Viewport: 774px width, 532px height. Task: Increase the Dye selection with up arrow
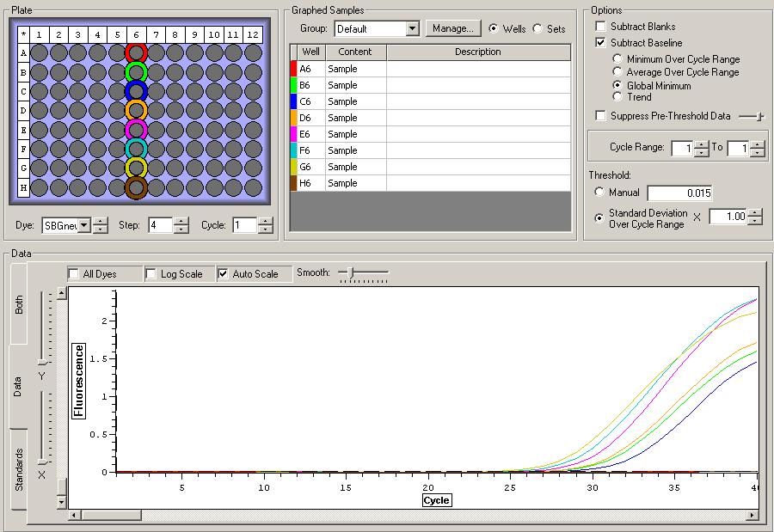101,222
